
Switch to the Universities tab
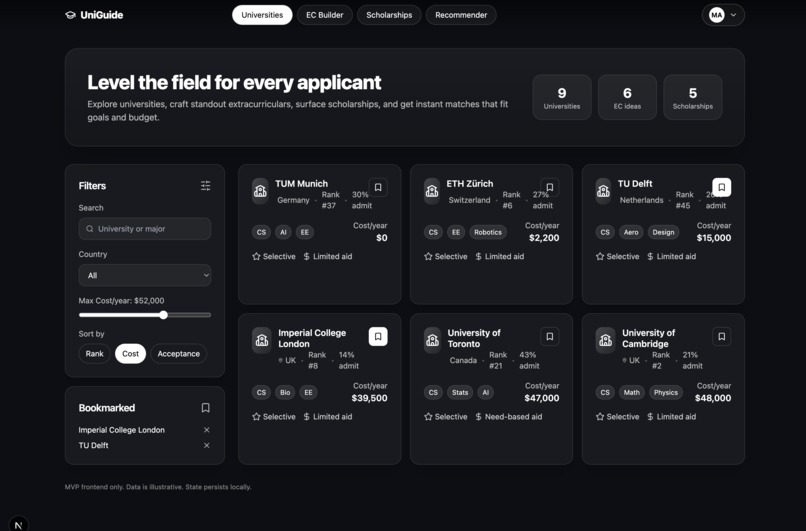(262, 15)
